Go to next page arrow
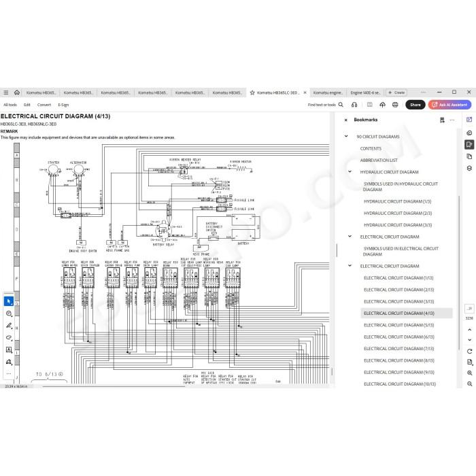Viewport: 476px width, 476px height. tap(469, 340)
